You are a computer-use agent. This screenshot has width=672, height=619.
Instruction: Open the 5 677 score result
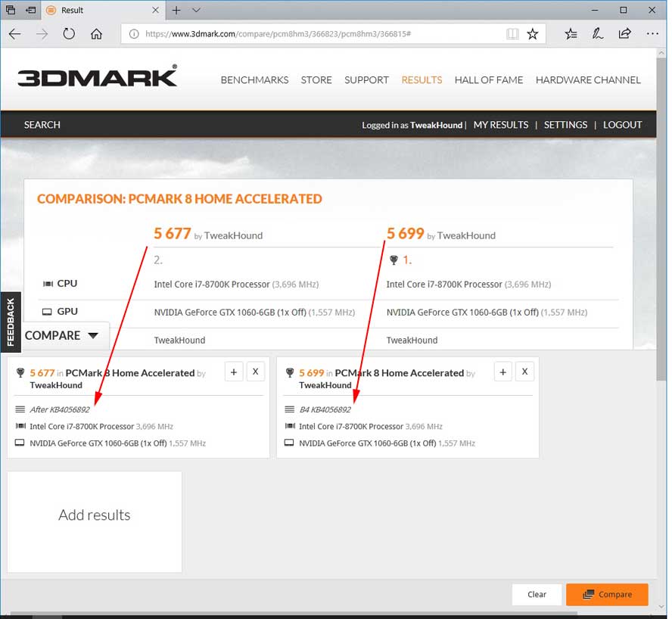pos(172,234)
